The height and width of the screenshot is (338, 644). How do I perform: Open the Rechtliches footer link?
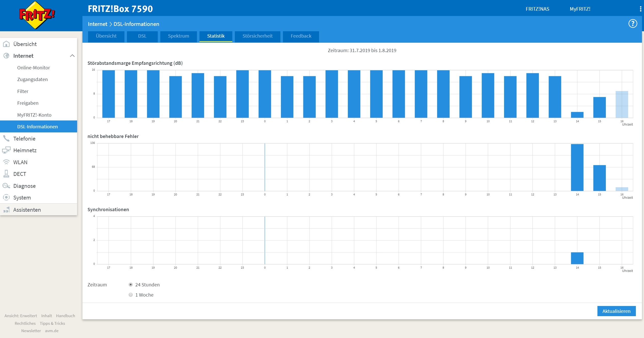pyautogui.click(x=25, y=323)
